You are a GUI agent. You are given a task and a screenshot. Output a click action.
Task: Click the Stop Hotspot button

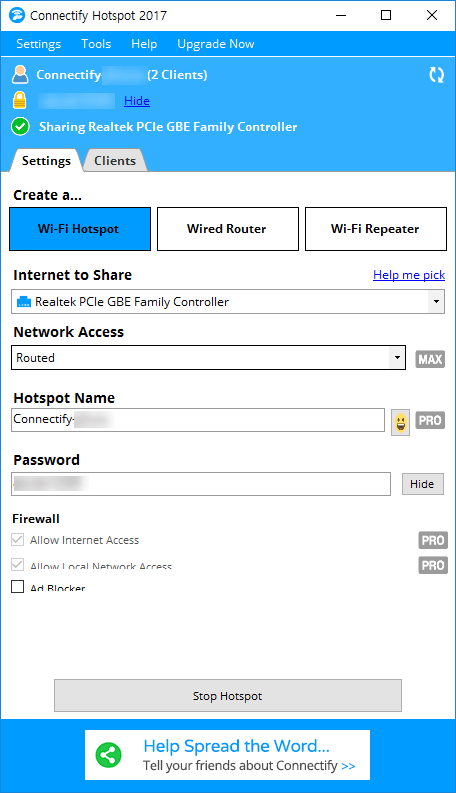tap(228, 696)
